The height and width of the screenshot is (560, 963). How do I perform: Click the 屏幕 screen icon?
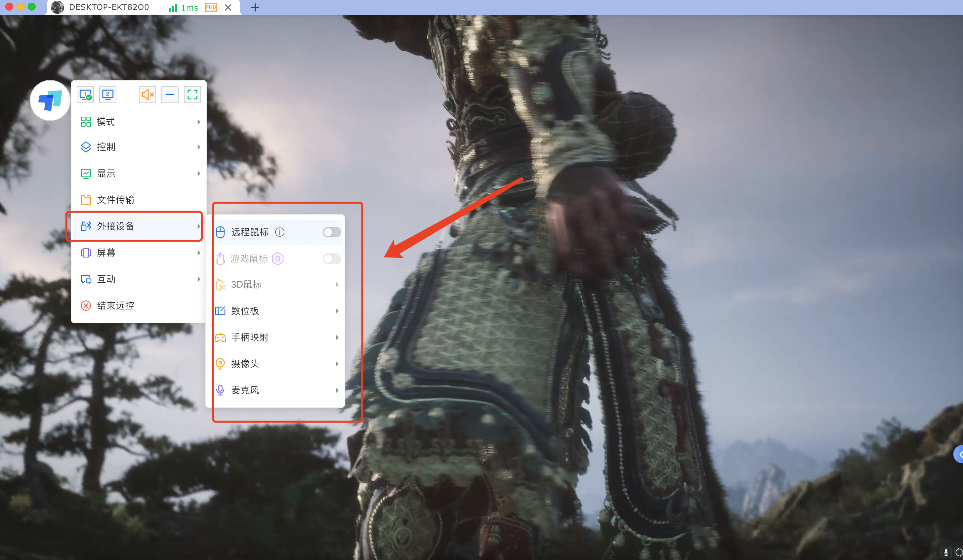tap(86, 253)
